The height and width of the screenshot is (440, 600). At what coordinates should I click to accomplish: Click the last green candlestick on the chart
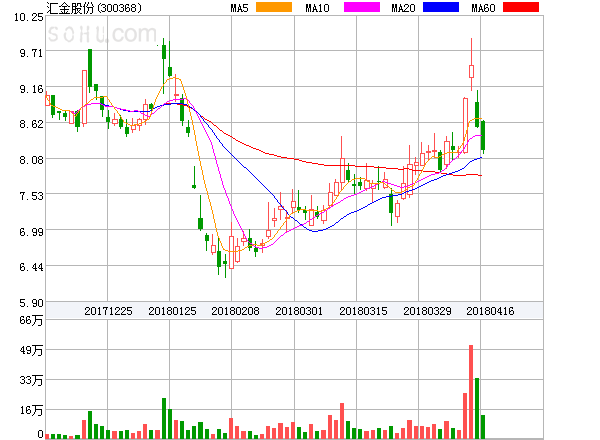[483, 135]
